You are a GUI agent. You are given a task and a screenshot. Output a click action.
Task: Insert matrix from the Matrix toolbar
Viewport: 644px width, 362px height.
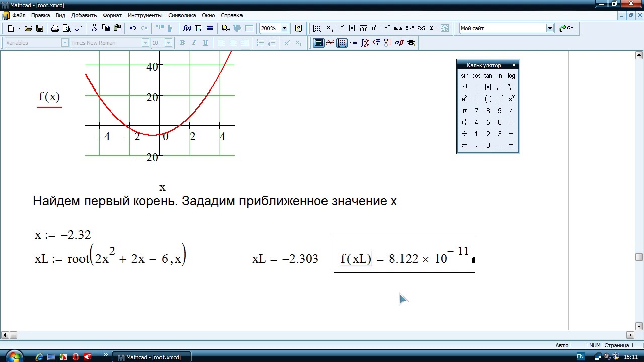click(x=317, y=28)
